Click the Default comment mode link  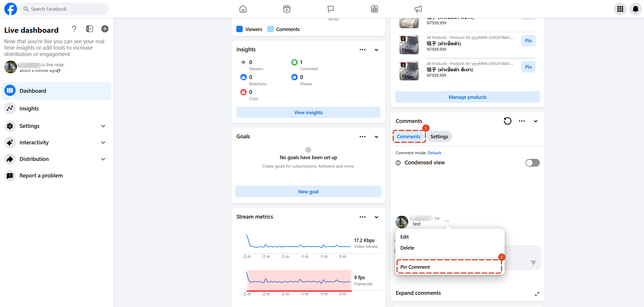(434, 153)
